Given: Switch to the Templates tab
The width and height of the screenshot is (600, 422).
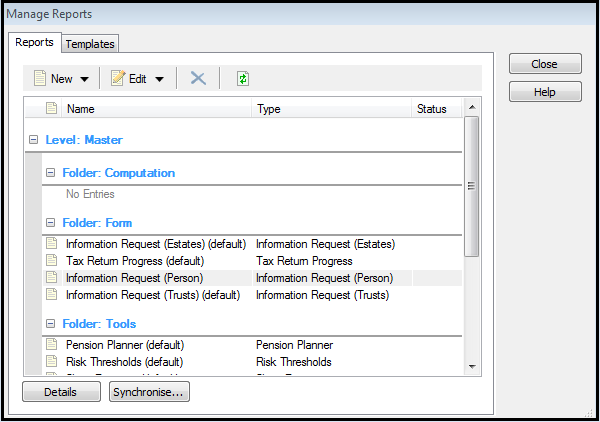Looking at the screenshot, I should [x=90, y=44].
